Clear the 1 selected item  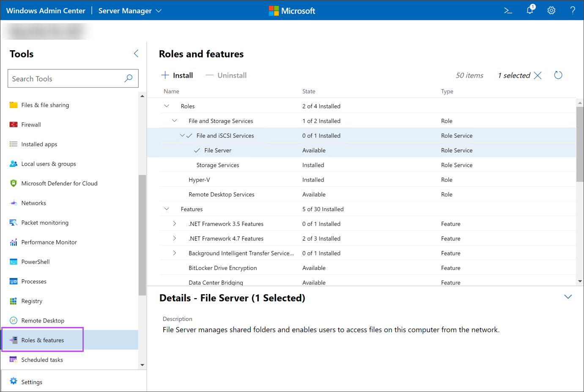pyautogui.click(x=537, y=75)
